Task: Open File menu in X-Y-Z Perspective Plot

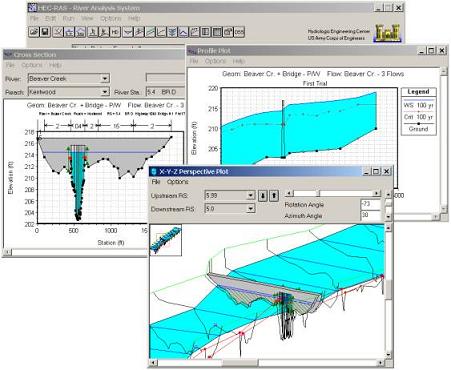Action: (x=156, y=182)
